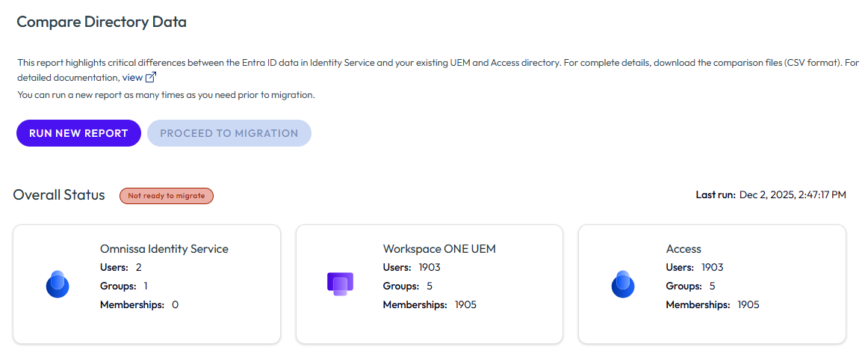Click Users: 2 in Omnissa Identity Service
Viewport: 868px width, 359px height.
[x=121, y=267]
